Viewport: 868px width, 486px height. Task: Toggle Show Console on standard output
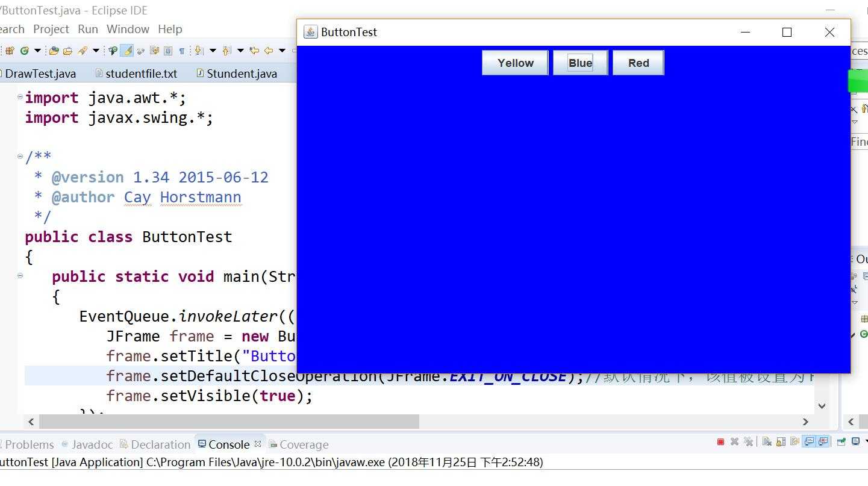click(x=809, y=442)
